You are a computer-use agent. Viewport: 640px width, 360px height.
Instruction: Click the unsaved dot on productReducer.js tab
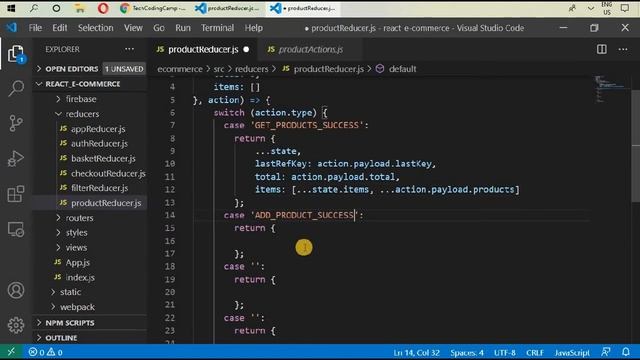tap(246, 49)
